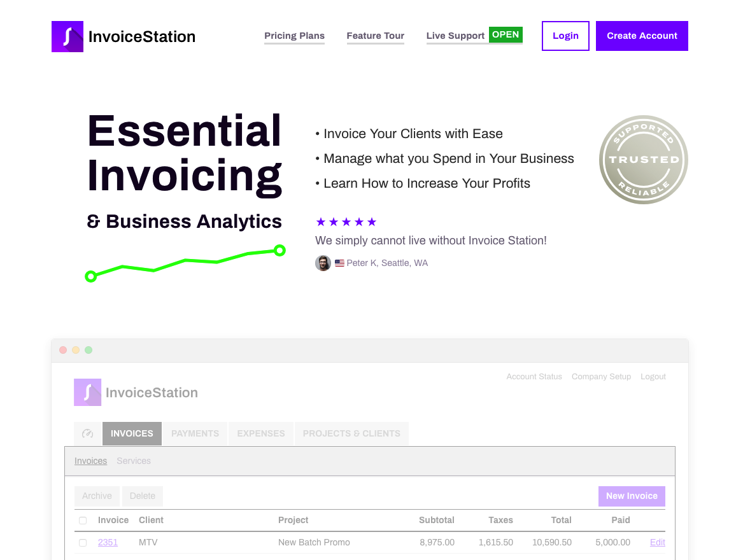Switch to the EXPENSES tab
This screenshot has height=560, width=743.
(x=260, y=433)
